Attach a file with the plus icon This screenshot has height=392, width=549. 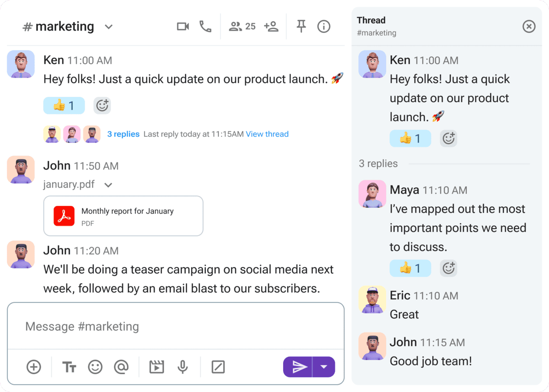coord(34,366)
